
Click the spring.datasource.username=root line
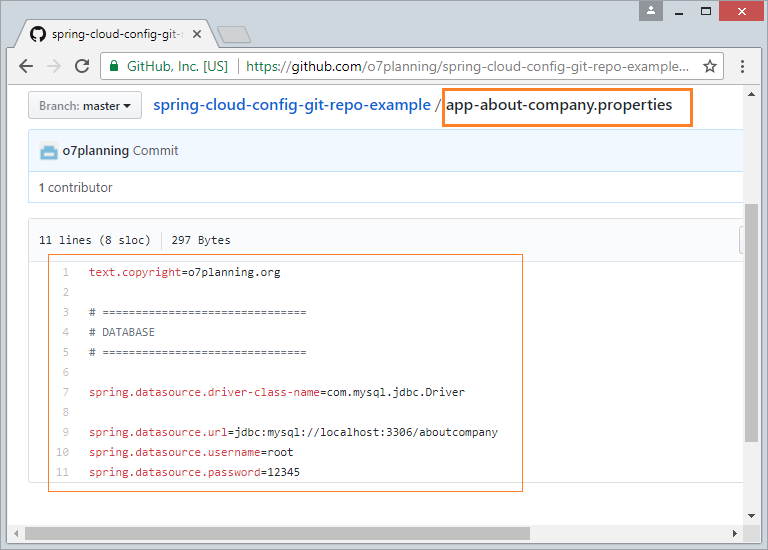pyautogui.click(x=191, y=452)
